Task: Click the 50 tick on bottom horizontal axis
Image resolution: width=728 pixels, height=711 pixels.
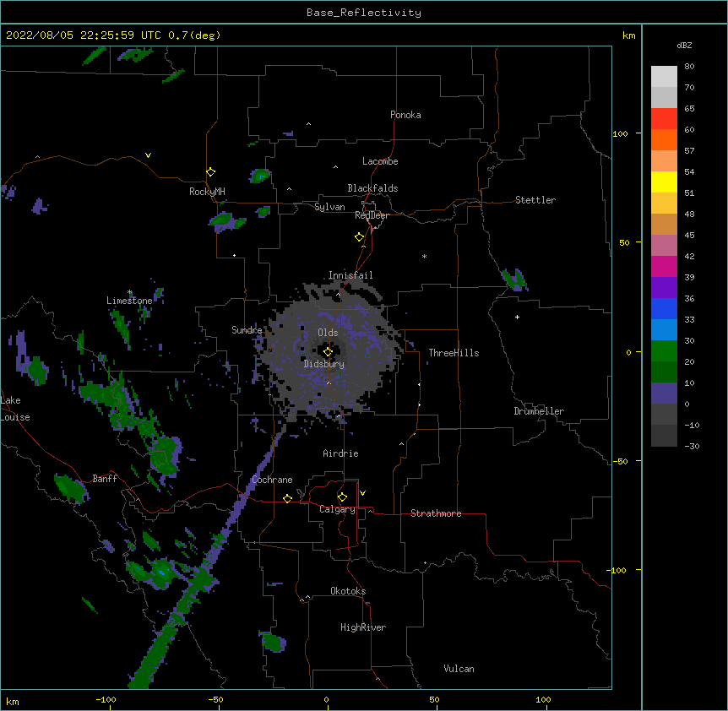Action: 434,700
